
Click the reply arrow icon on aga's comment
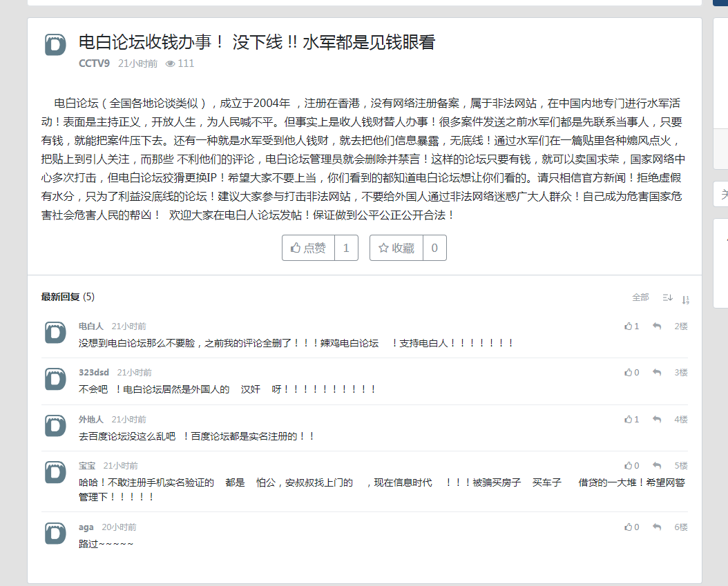pos(656,527)
